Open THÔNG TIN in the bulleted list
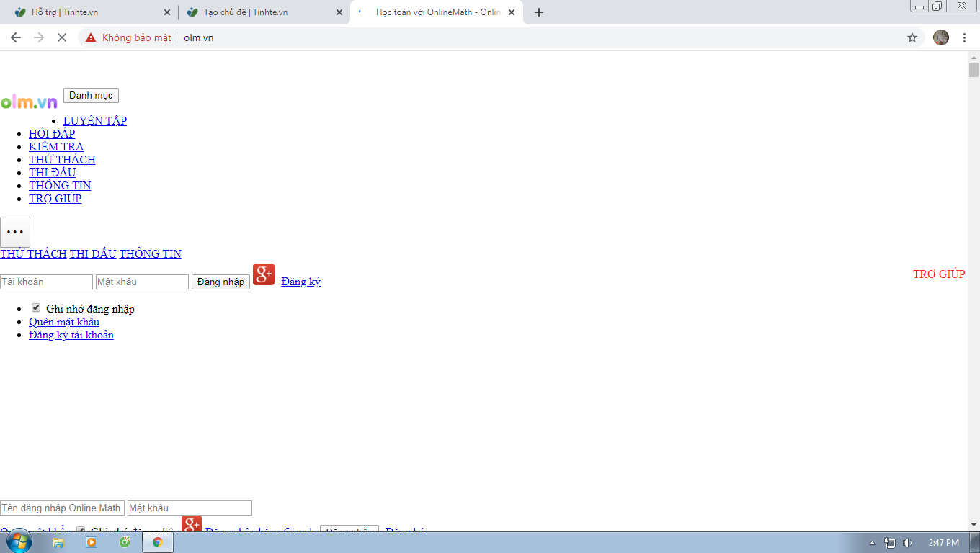980x553 pixels. click(x=60, y=186)
